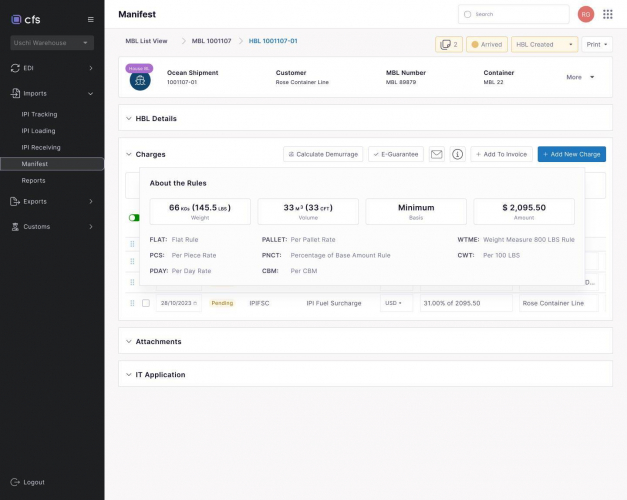Click the search magnifier icon
This screenshot has height=500, width=627.
(x=467, y=14)
